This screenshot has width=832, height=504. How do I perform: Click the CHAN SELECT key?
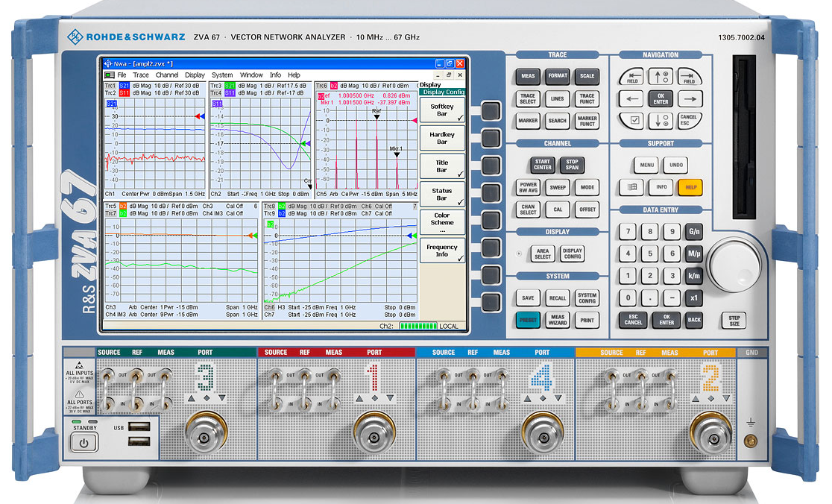(x=528, y=210)
